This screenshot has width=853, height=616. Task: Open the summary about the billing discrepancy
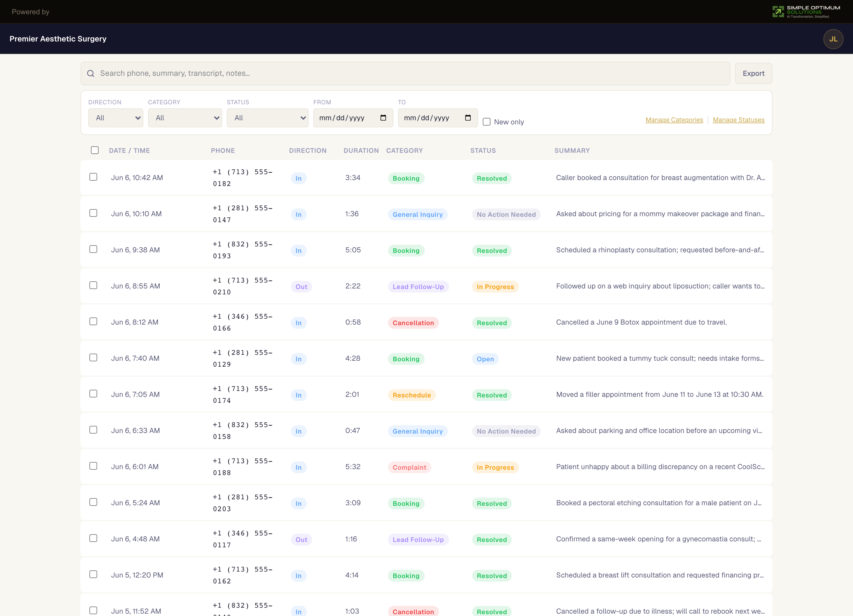coord(660,467)
